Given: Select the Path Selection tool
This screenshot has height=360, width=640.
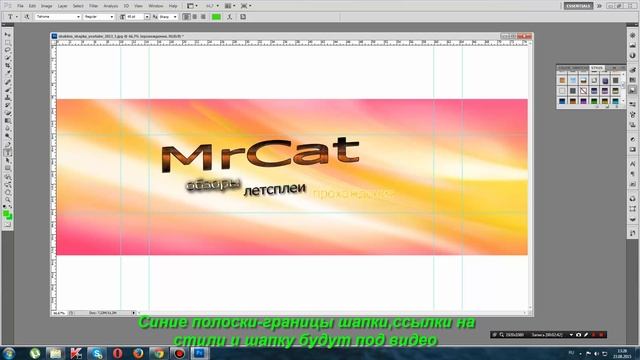Looking at the screenshot, I should pos(8,160).
